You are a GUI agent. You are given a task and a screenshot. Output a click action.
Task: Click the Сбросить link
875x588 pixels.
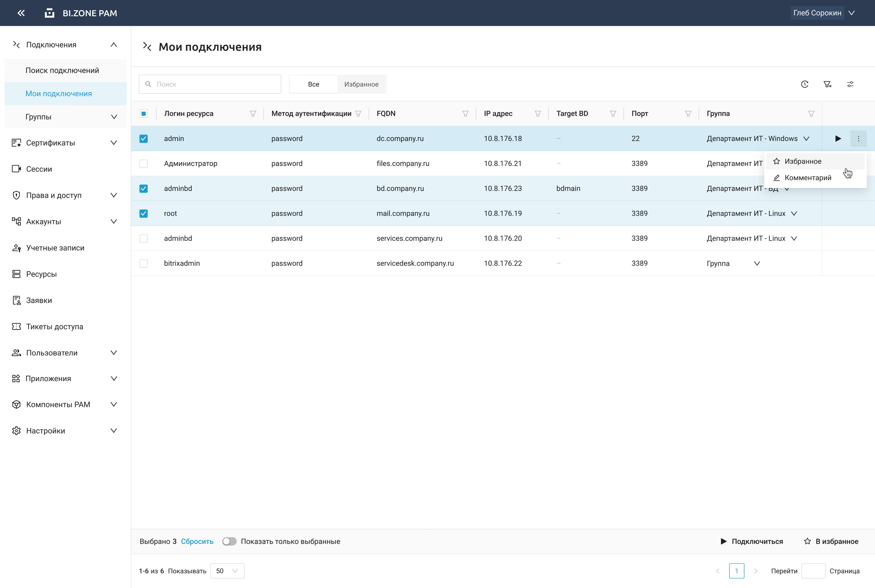(x=197, y=541)
